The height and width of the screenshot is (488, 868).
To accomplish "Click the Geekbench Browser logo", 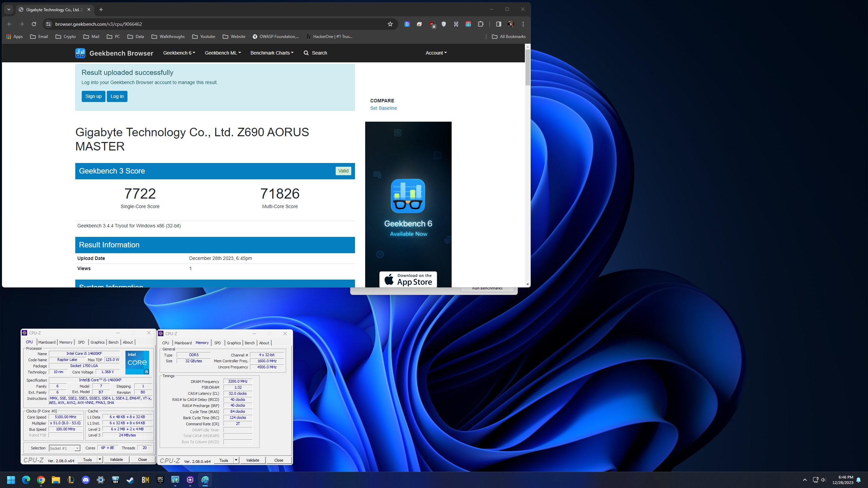I will click(x=114, y=53).
